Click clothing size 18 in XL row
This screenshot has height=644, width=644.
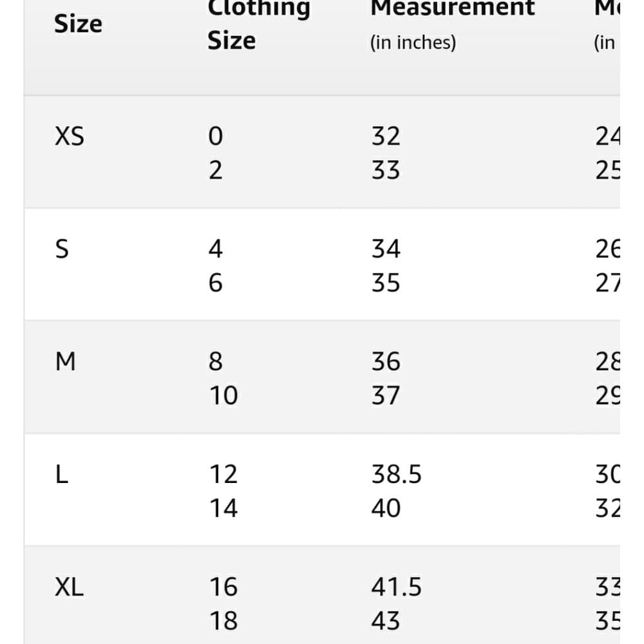223,620
